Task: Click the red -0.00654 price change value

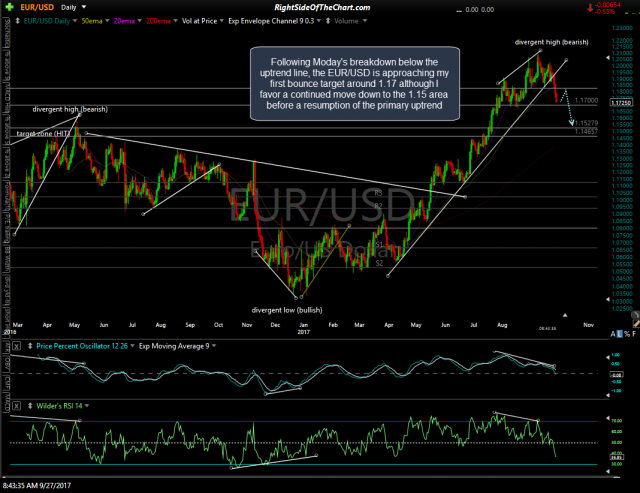Action: pyautogui.click(x=608, y=5)
